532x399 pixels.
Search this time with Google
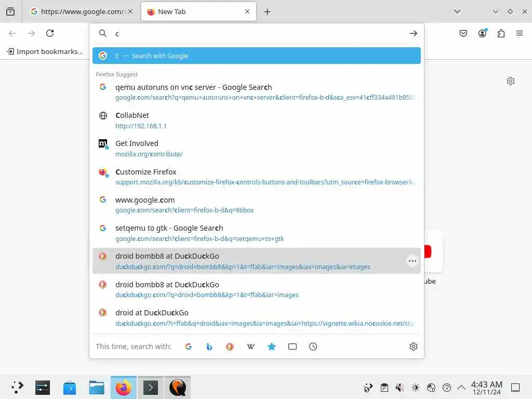tap(189, 347)
